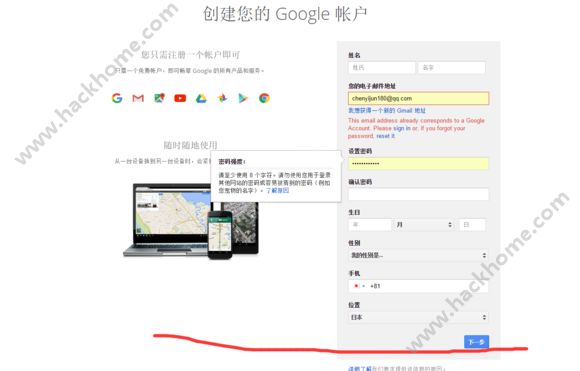Focus the email address input field
Screen dimensions: 580x371
point(418,98)
